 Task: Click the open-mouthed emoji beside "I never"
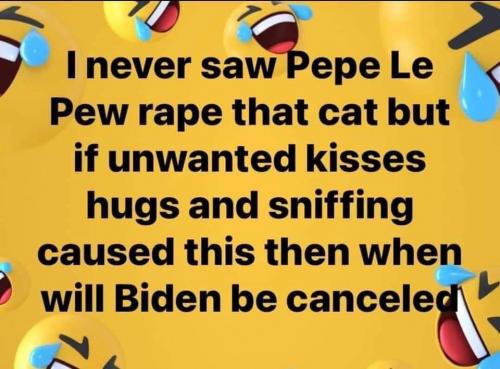coord(20,53)
